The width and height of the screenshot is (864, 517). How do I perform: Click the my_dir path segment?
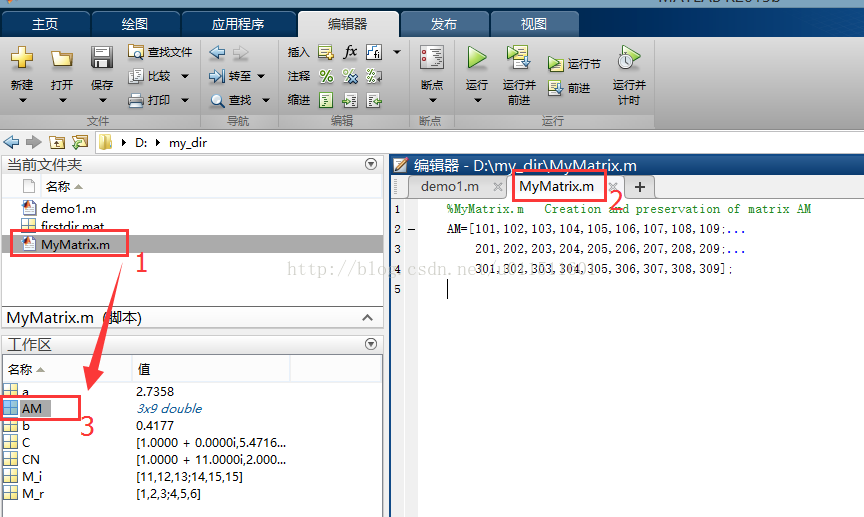pyautogui.click(x=188, y=143)
